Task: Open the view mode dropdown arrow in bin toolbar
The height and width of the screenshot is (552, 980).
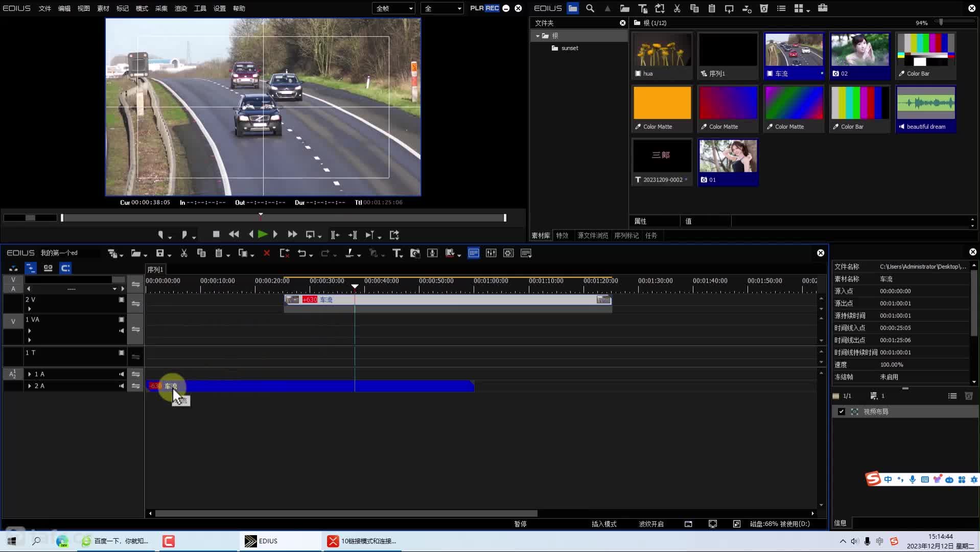Action: click(808, 10)
